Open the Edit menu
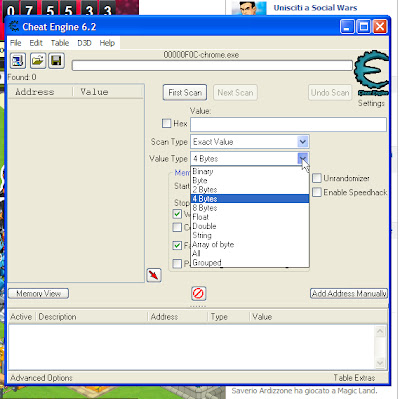The image size is (400, 399). pos(36,43)
